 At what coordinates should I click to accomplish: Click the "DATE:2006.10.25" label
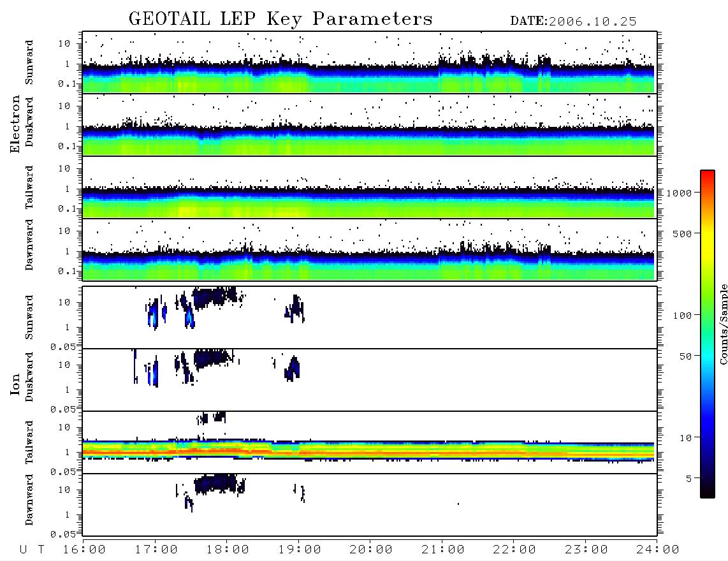[x=573, y=22]
